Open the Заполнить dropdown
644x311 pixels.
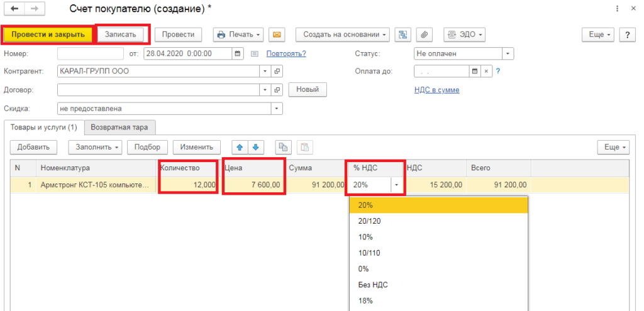point(95,147)
